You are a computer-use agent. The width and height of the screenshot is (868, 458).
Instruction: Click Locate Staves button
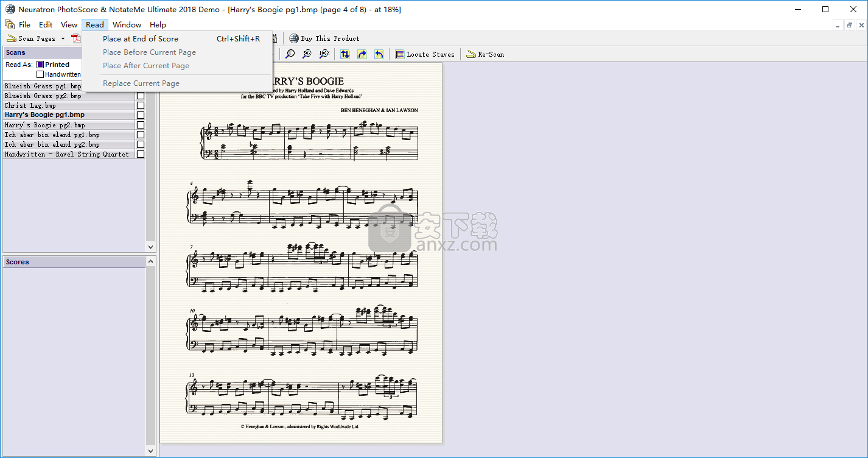tap(425, 54)
